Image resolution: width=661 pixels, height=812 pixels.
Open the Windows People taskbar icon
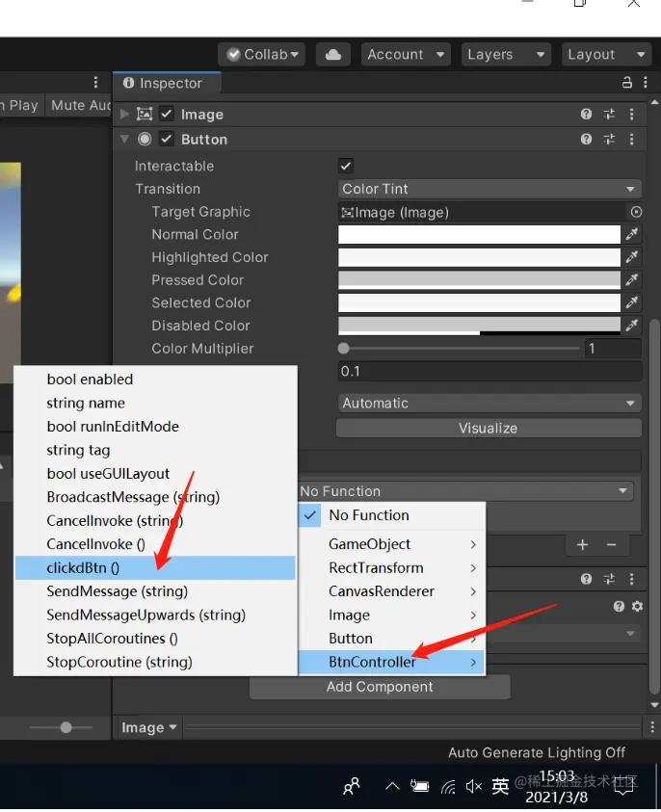(x=352, y=786)
